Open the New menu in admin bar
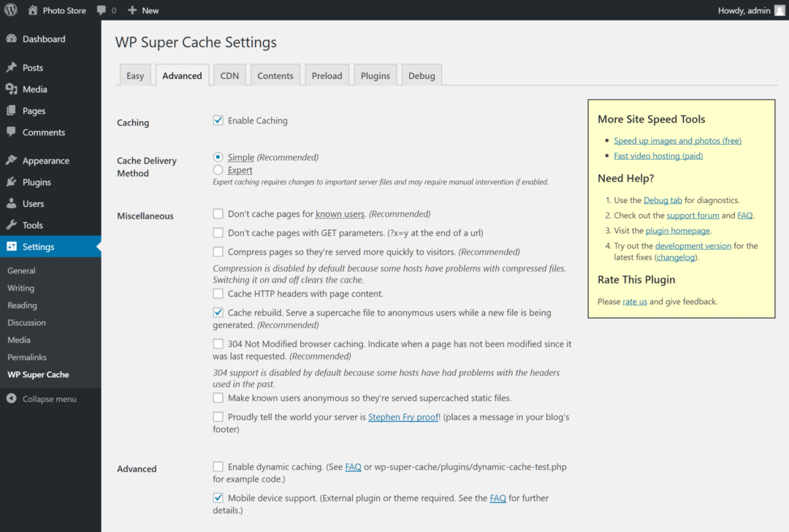The image size is (789, 532). (143, 9)
